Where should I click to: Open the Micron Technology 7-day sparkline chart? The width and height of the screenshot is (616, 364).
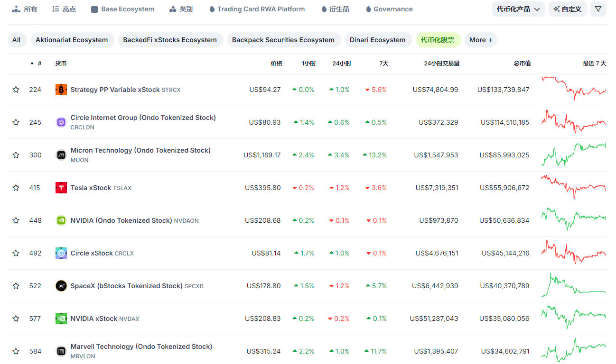tap(573, 155)
